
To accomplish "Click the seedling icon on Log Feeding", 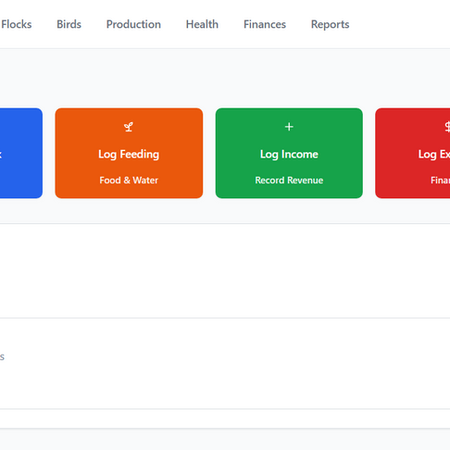I will [x=129, y=127].
